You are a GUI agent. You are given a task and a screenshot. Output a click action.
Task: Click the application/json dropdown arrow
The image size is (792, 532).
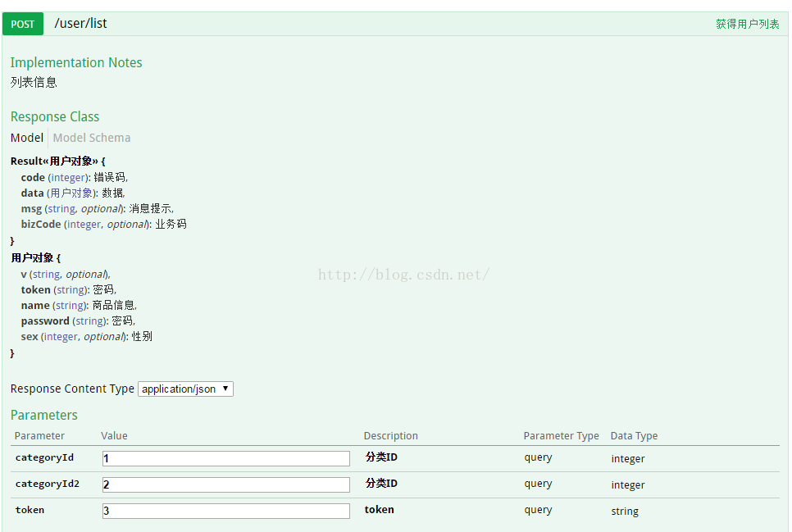pos(225,389)
